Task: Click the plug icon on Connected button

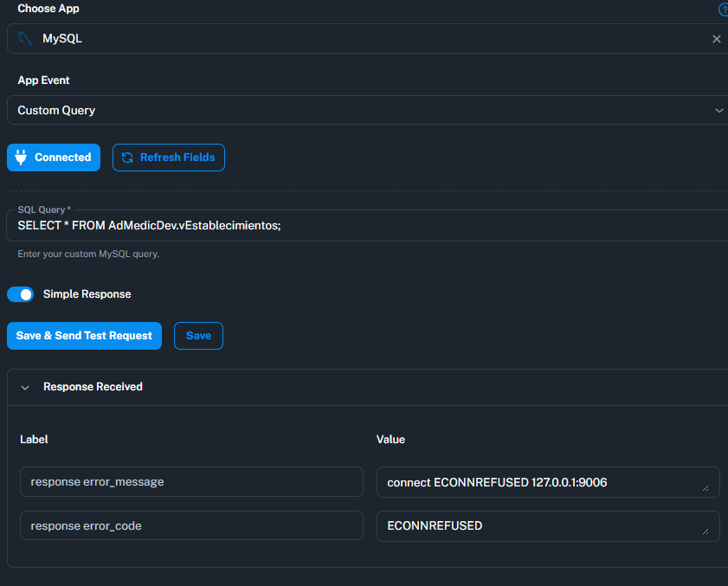Action: tap(21, 158)
